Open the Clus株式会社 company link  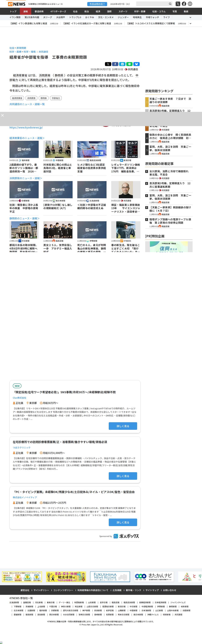tap(20, 398)
